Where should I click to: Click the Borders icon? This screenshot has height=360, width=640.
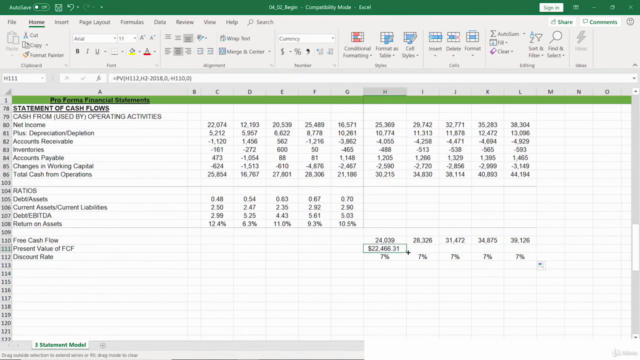(x=114, y=51)
